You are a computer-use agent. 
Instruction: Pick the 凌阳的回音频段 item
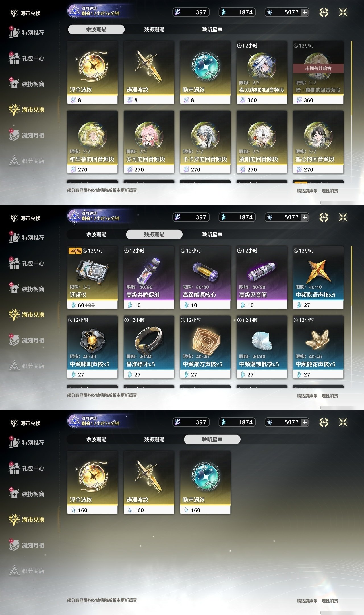(x=262, y=142)
